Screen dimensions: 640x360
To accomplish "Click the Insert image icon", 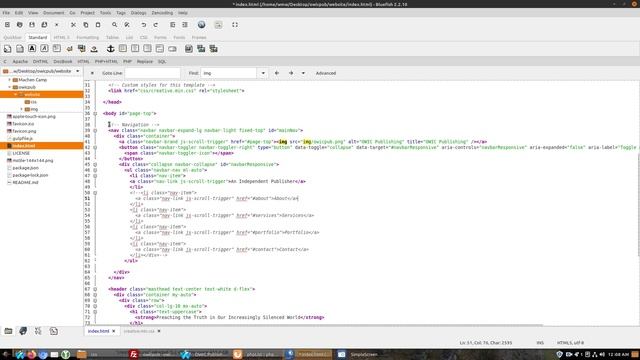I will pos(189,49).
